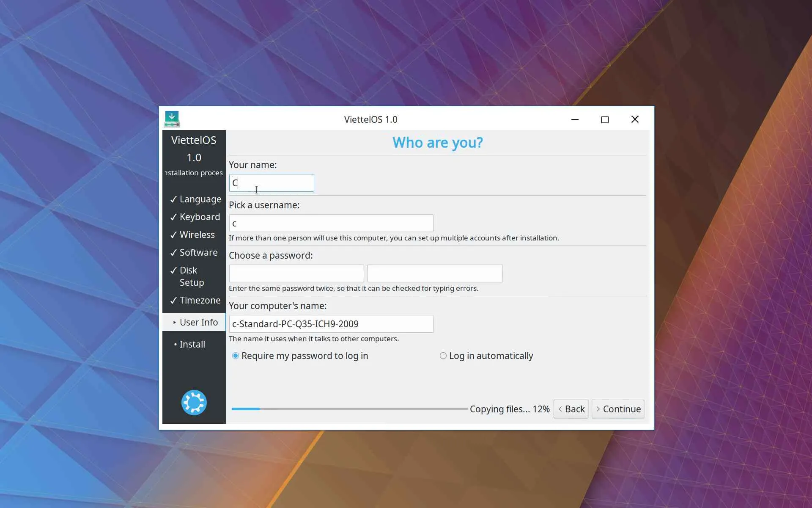812x508 pixels.
Task: Enable Log in automatically option
Action: pos(443,356)
